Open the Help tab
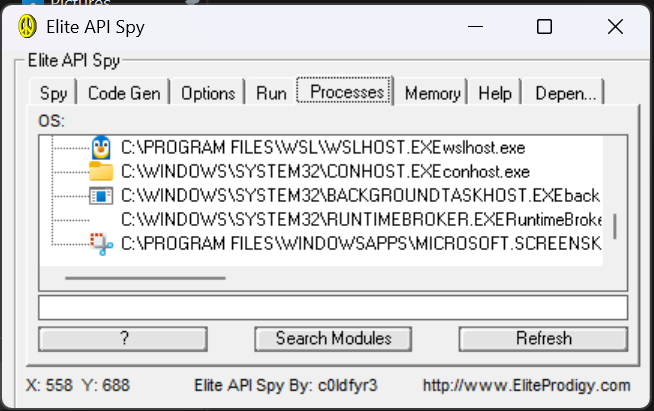654x411 pixels. [495, 93]
